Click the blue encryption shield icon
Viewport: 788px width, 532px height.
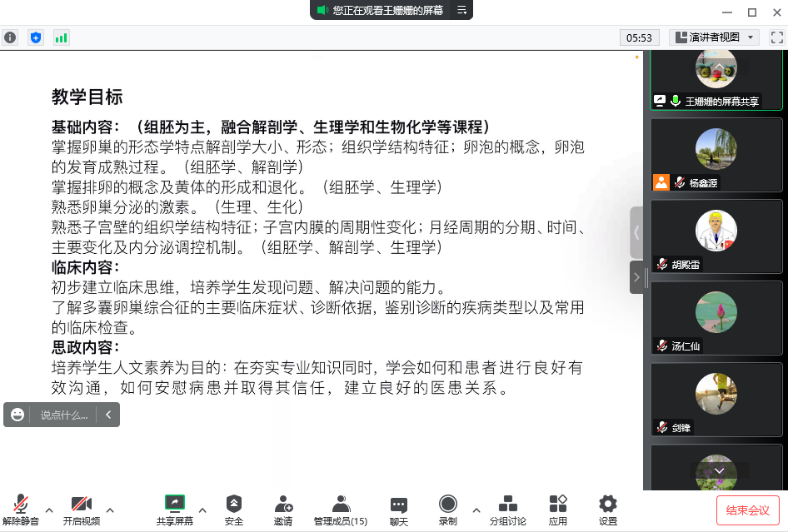[36, 37]
